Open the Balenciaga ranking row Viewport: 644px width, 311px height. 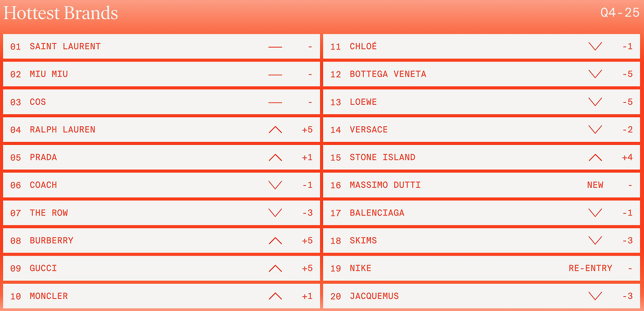[481, 212]
